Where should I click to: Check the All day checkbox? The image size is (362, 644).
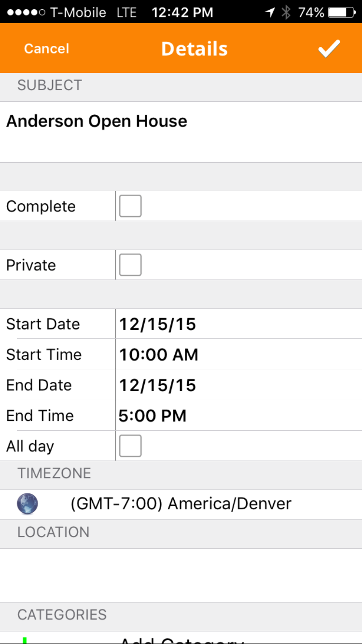tap(130, 446)
